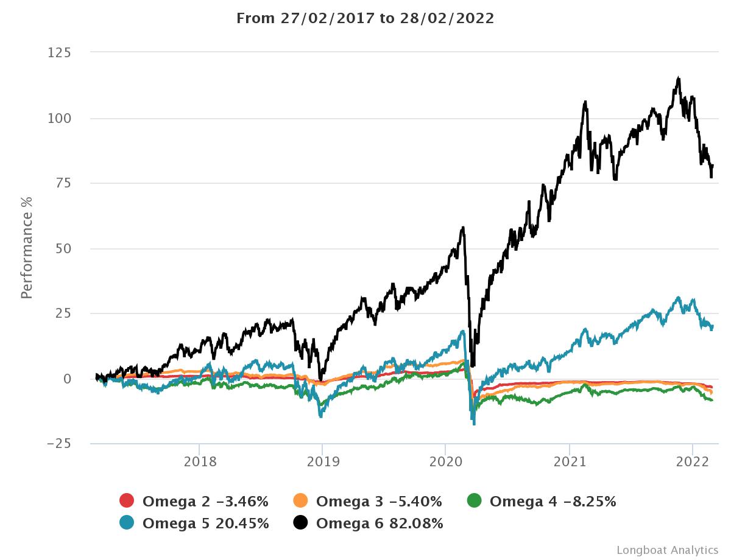
Task: Open the Longboat Analytics credit link
Action: pyautogui.click(x=667, y=550)
